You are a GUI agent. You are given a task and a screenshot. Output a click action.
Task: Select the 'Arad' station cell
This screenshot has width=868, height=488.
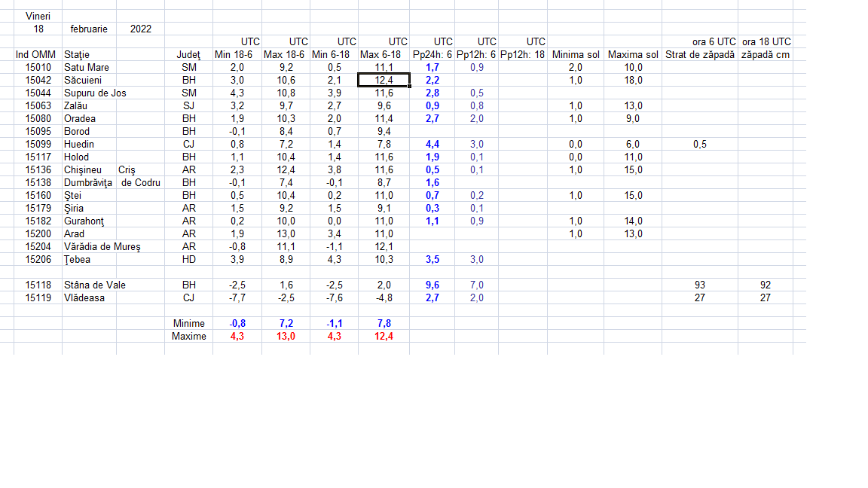click(x=74, y=233)
